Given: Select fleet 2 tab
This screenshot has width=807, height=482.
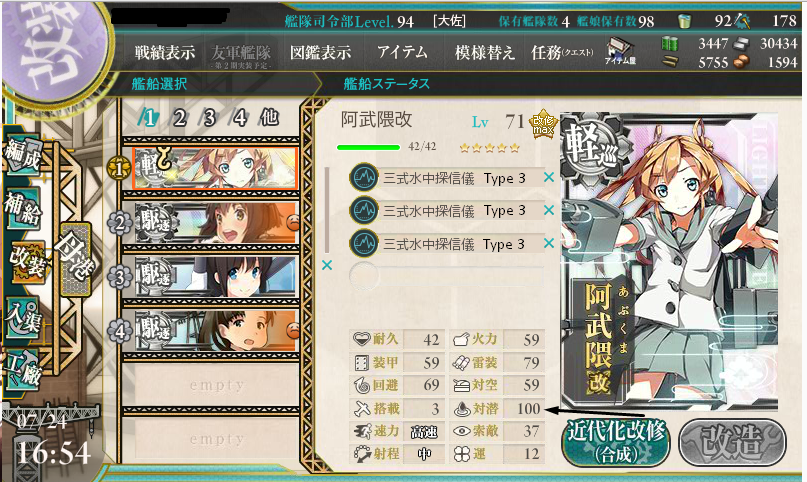Looking at the screenshot, I should pos(179,118).
